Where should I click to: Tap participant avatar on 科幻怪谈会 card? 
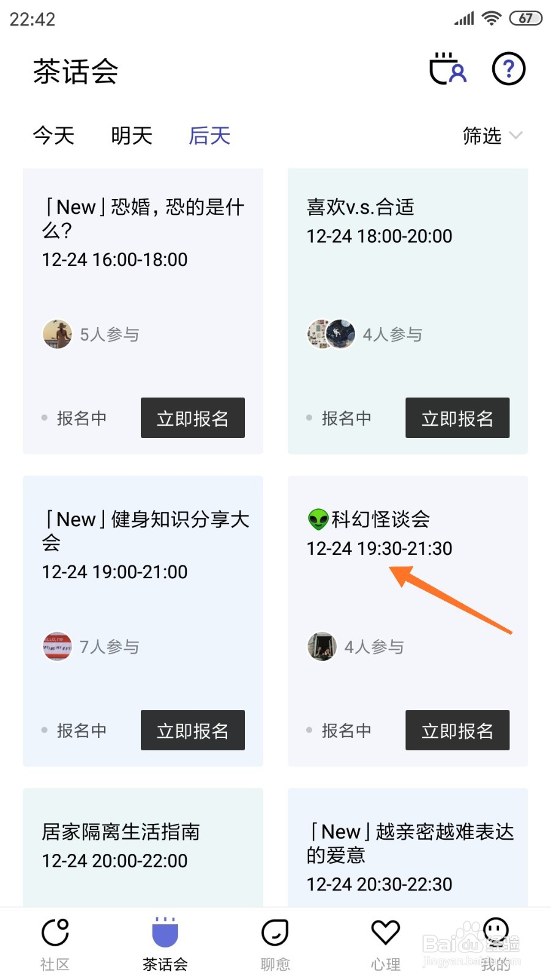pos(322,646)
